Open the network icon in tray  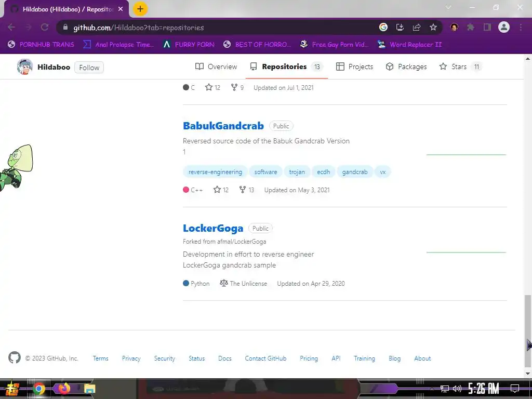tap(445, 389)
